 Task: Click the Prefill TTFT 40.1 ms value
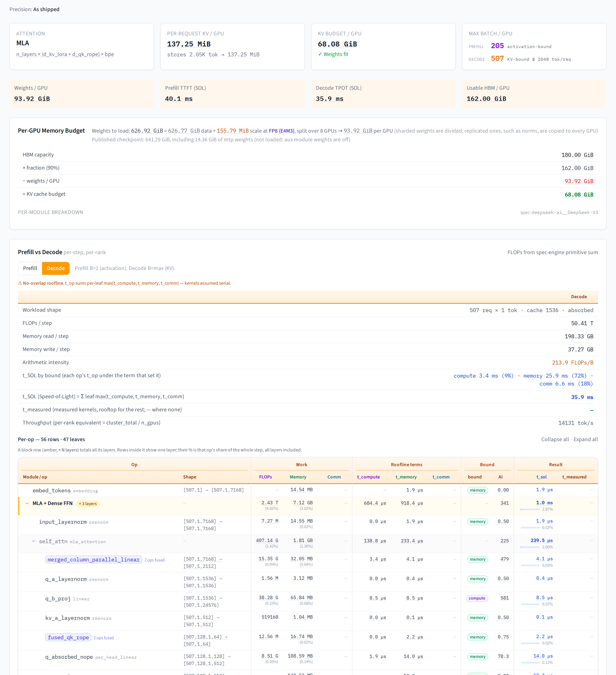click(x=179, y=99)
